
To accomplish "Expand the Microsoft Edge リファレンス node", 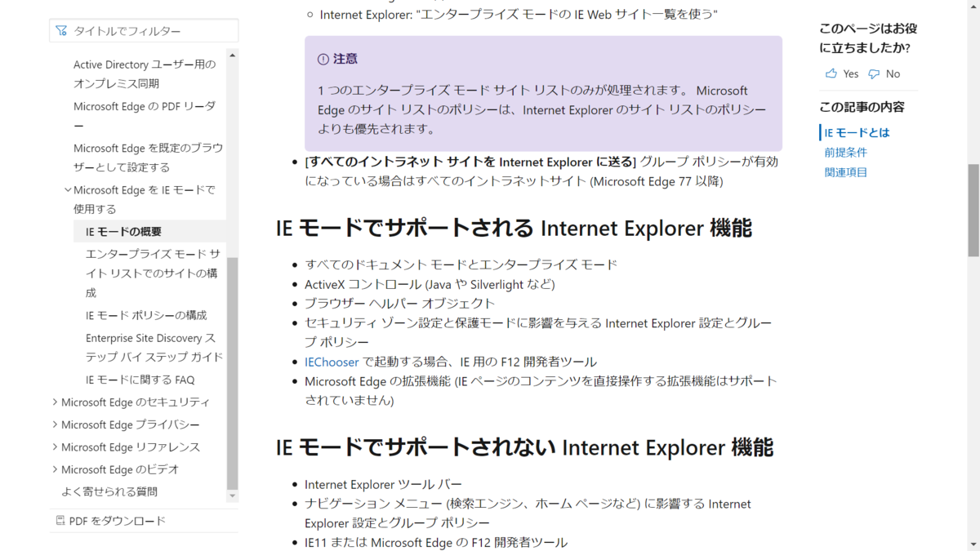I will [x=55, y=447].
